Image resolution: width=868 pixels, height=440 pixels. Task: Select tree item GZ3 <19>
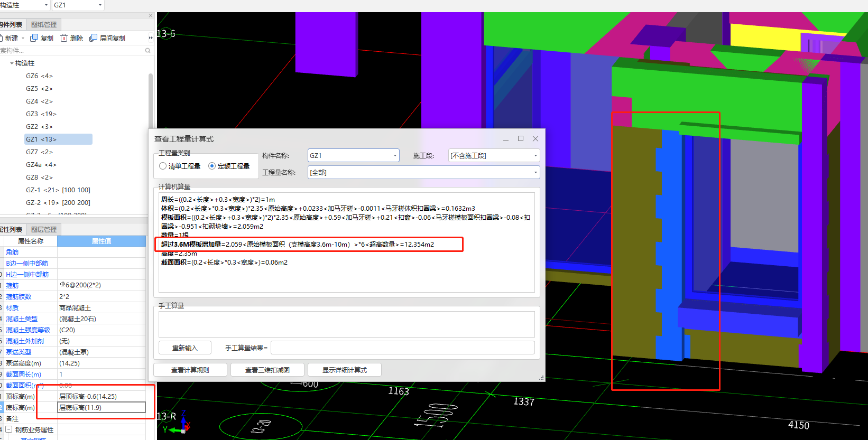click(x=41, y=114)
